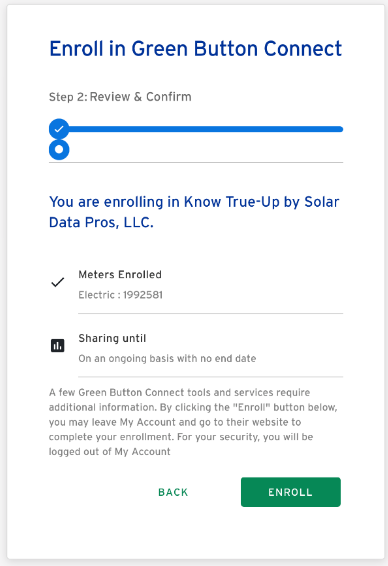Confirm enrollment with the green ENROLL button
Viewport: 388px width, 566px height.
tap(291, 492)
